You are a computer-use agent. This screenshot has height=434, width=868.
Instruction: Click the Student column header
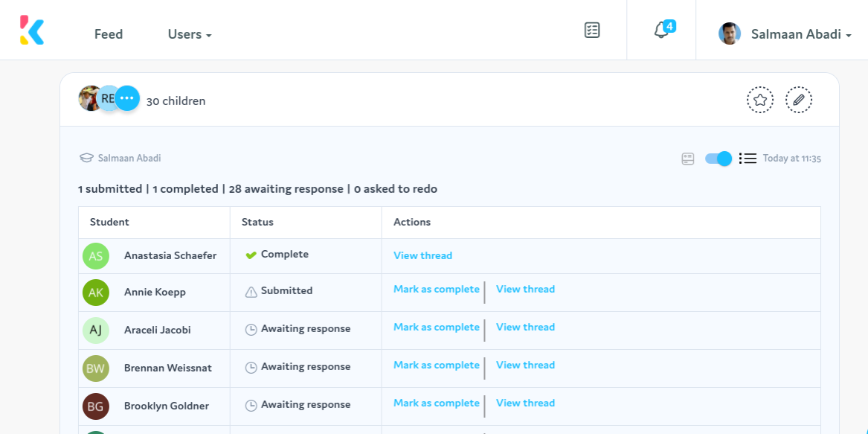tap(109, 223)
